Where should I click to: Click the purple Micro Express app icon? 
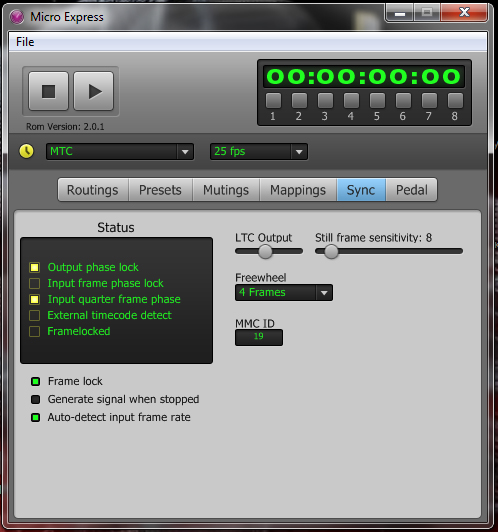(17, 17)
